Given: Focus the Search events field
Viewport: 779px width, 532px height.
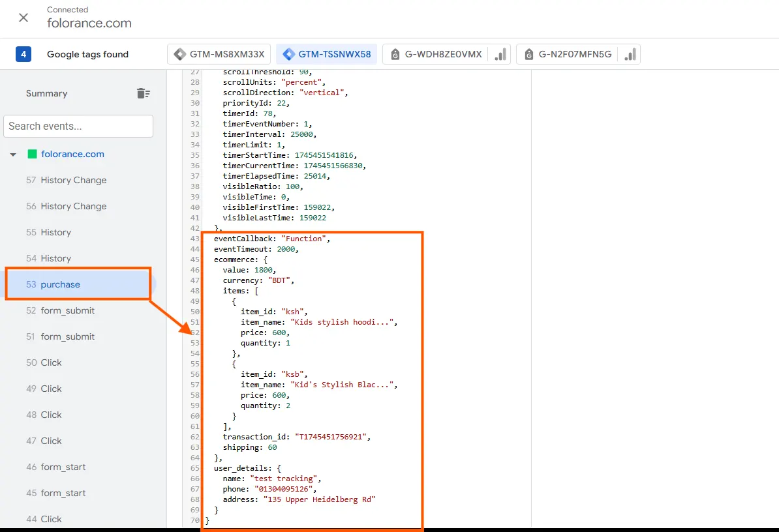Looking at the screenshot, I should point(78,126).
